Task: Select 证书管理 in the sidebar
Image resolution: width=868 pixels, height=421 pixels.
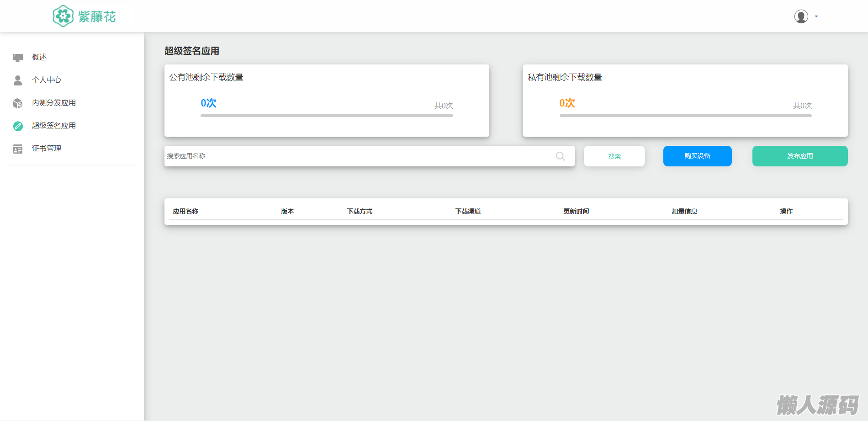Action: click(47, 149)
